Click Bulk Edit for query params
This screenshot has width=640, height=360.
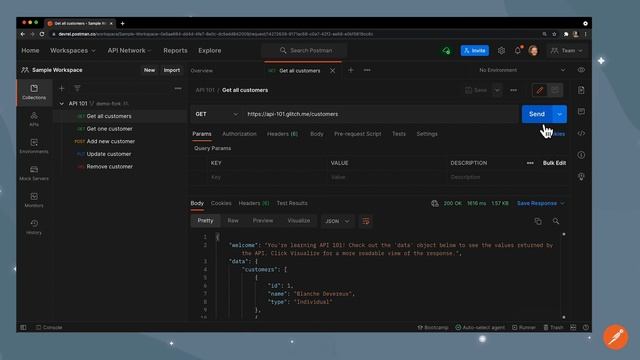click(554, 163)
